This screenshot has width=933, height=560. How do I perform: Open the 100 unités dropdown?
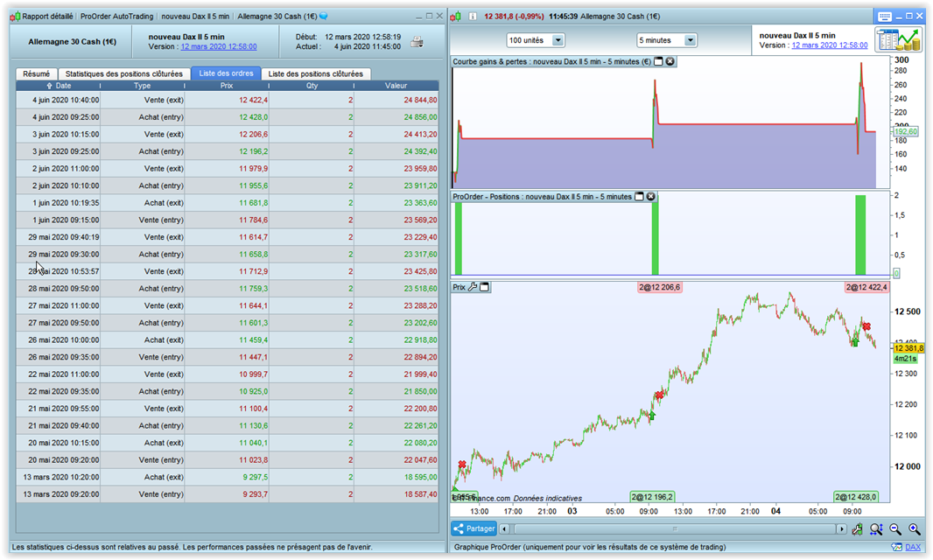click(x=558, y=40)
